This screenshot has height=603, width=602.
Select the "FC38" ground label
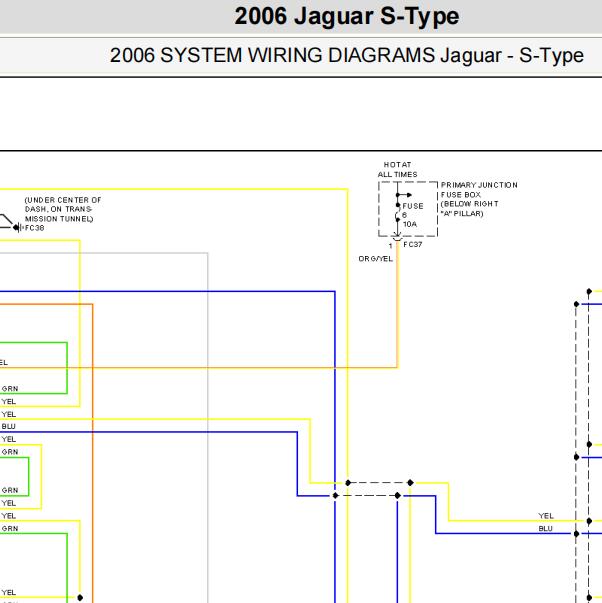pos(35,228)
